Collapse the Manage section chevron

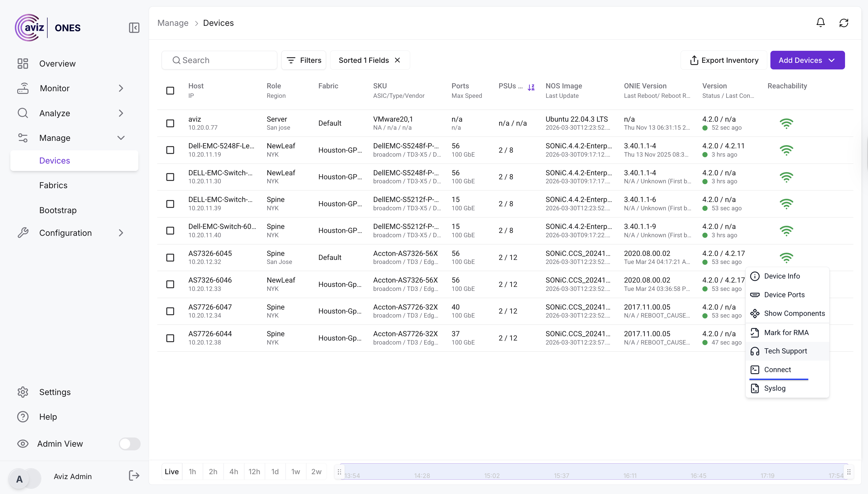click(x=121, y=138)
